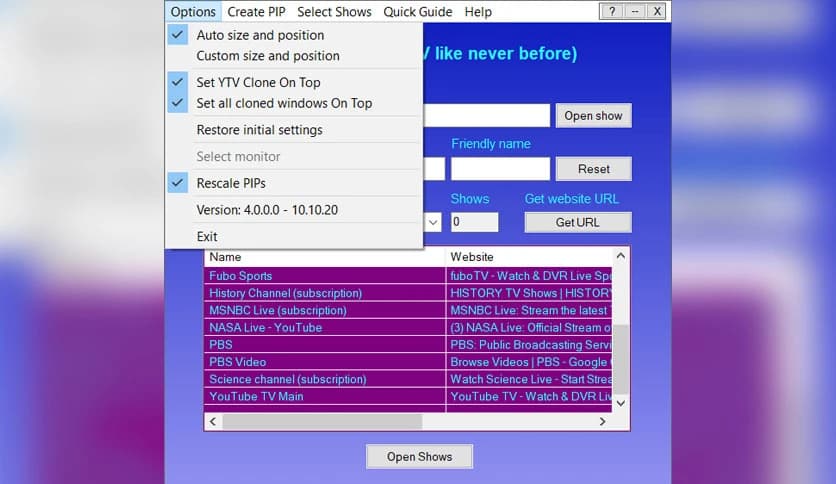Select Science channel (subscription) row
The image size is (836, 484).
pyautogui.click(x=324, y=379)
